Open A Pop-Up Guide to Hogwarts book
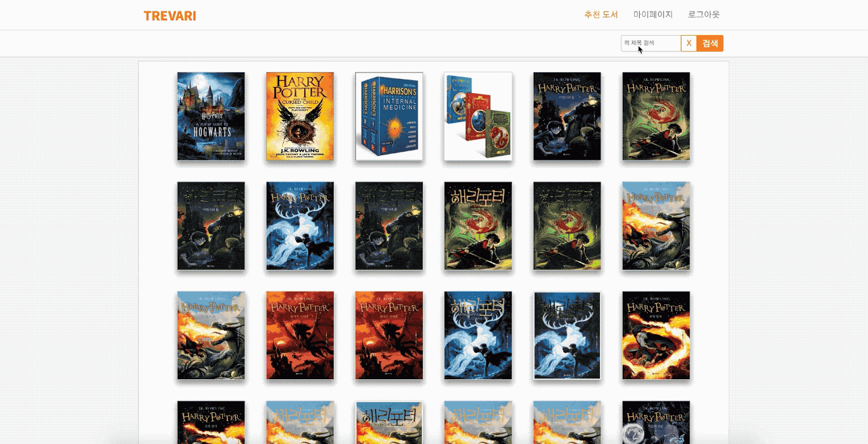 pos(211,116)
